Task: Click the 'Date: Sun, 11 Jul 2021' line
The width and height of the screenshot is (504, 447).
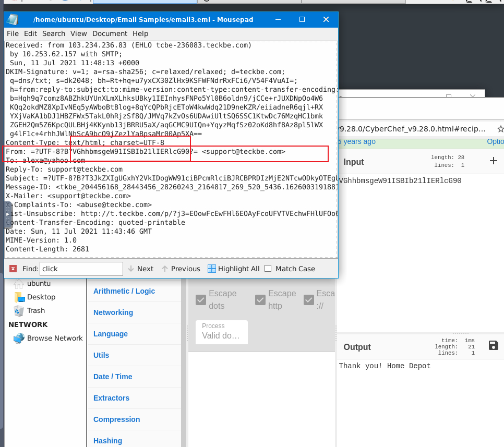Action: point(79,232)
